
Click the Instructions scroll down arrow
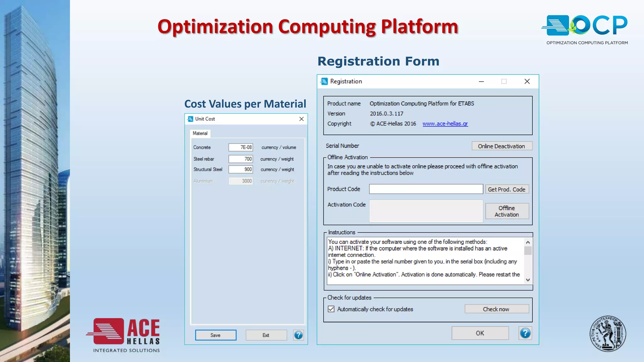(528, 280)
